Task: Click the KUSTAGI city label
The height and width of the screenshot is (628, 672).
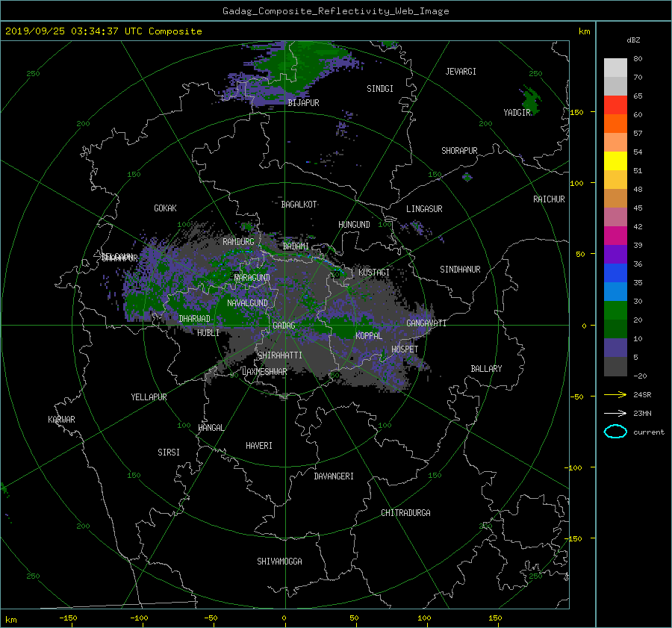Action: point(374,273)
